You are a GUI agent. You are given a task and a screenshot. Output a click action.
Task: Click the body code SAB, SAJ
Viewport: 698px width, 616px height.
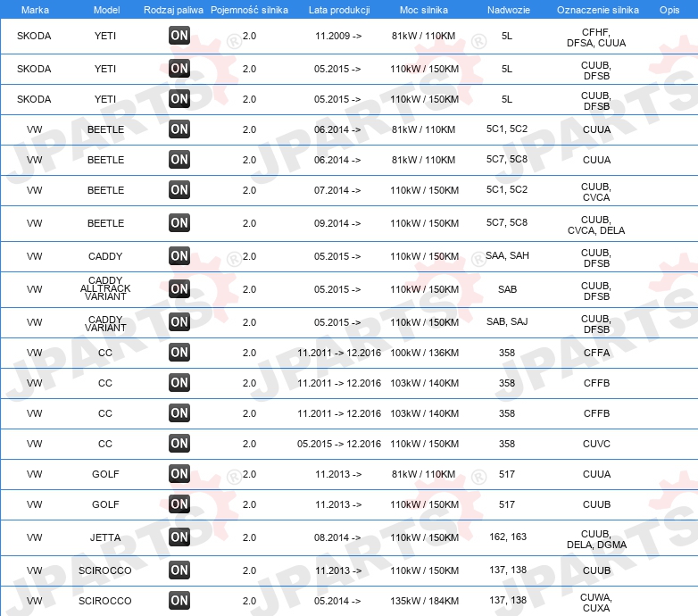pyautogui.click(x=507, y=321)
